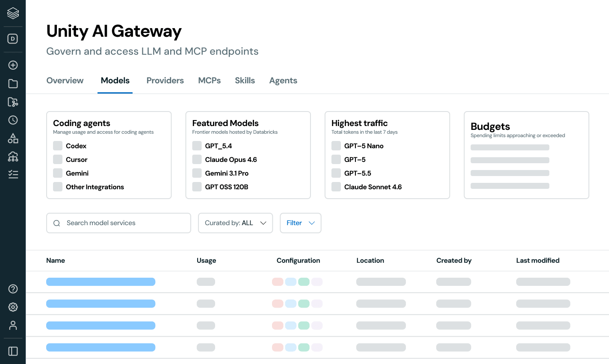Click the Other Integrations icon square
Viewport: 609px width, 364px height.
(x=58, y=187)
